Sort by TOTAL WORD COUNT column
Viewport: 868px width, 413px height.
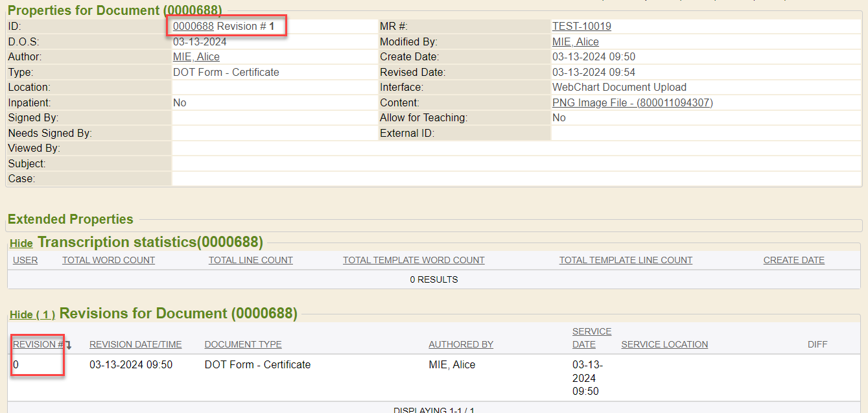coord(108,261)
